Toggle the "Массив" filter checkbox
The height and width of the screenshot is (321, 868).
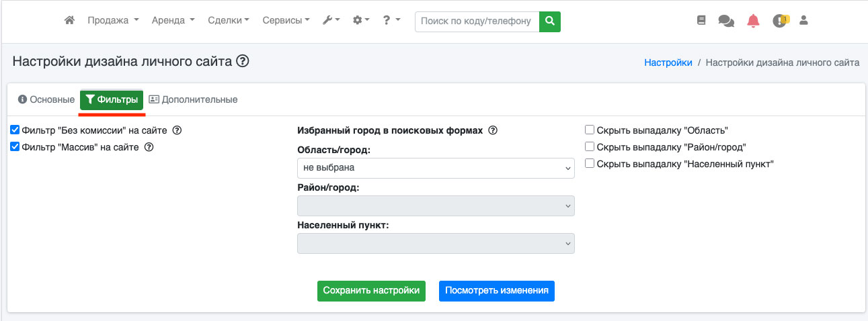pyautogui.click(x=15, y=147)
